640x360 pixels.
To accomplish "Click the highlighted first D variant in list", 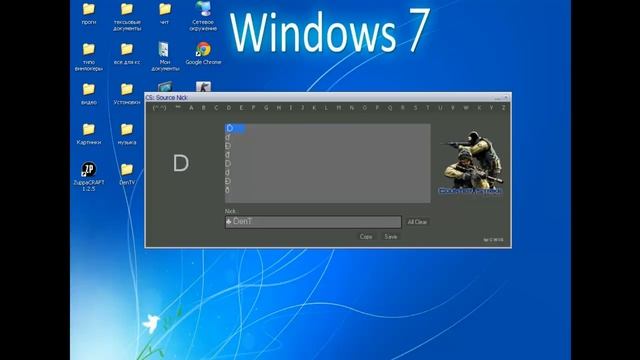I will point(235,128).
